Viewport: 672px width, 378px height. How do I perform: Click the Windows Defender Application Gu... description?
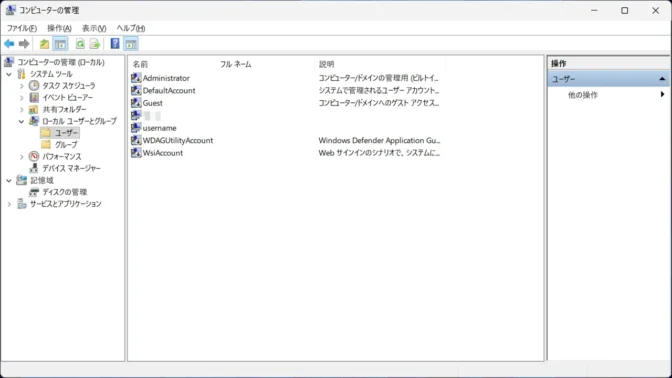coord(379,140)
